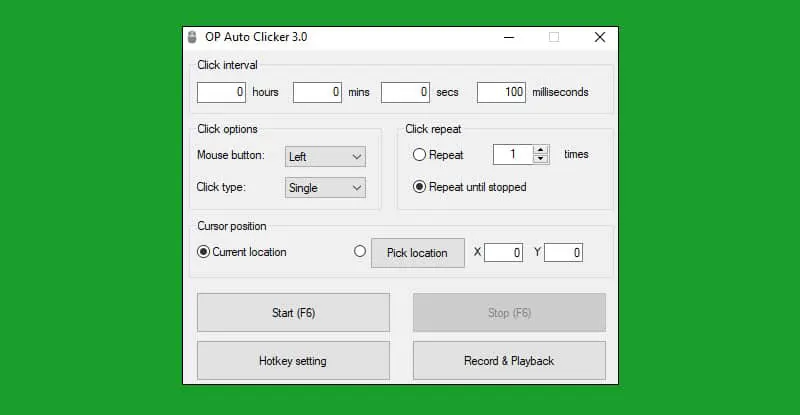800x415 pixels.
Task: Open the Click type dropdown
Action: tap(325, 187)
